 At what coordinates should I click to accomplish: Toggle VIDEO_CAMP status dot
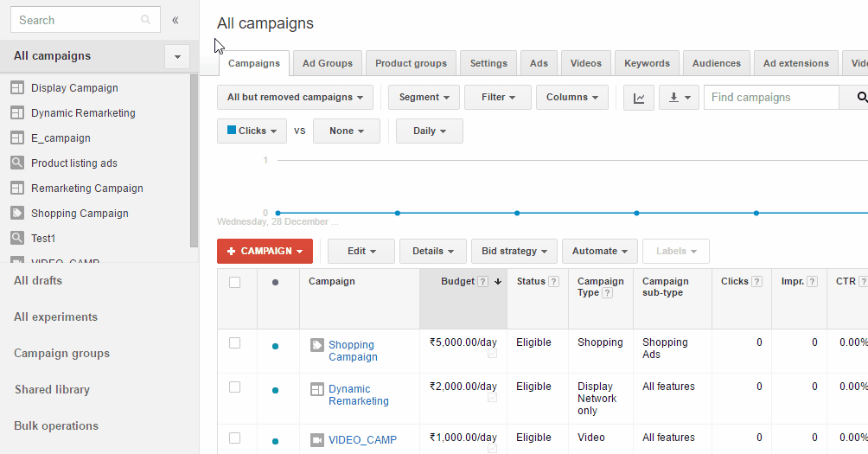click(x=275, y=441)
